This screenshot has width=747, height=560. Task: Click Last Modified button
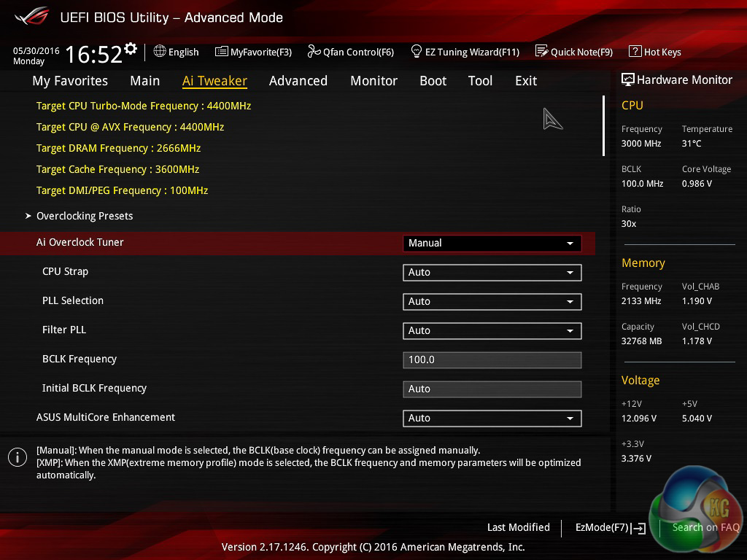[519, 528]
